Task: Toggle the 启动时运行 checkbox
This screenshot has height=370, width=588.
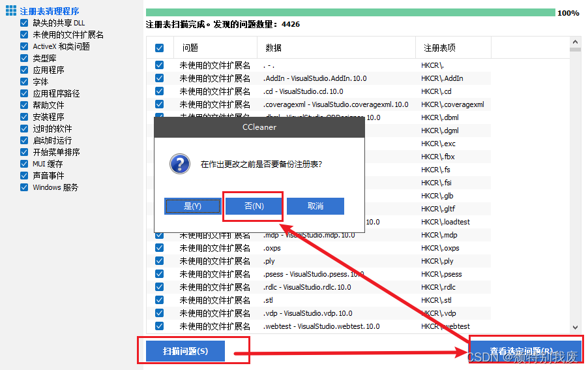Action: 24,140
